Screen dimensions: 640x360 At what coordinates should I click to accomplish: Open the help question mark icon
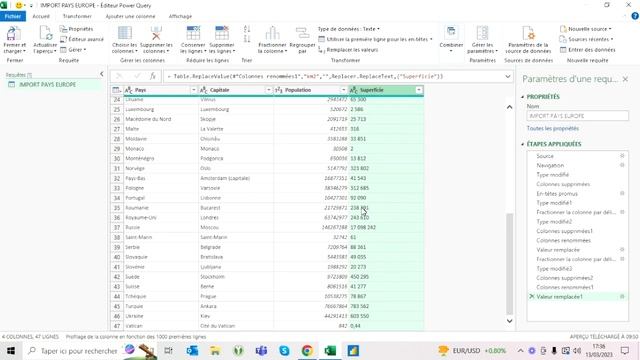635,16
